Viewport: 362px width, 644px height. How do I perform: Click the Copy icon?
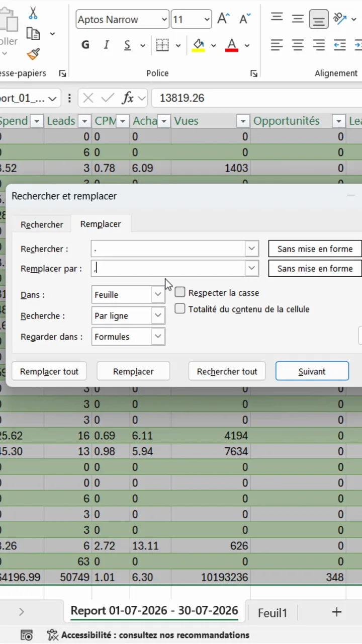click(x=33, y=34)
